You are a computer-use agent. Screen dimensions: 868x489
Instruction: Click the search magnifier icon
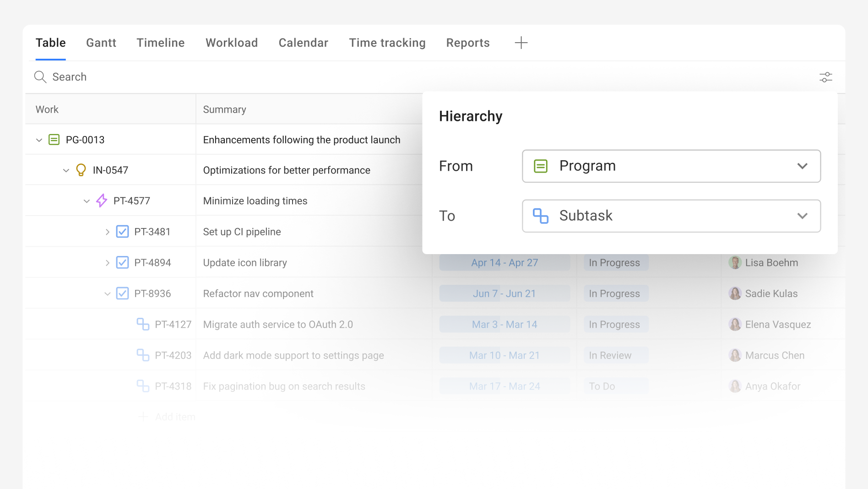(x=40, y=77)
